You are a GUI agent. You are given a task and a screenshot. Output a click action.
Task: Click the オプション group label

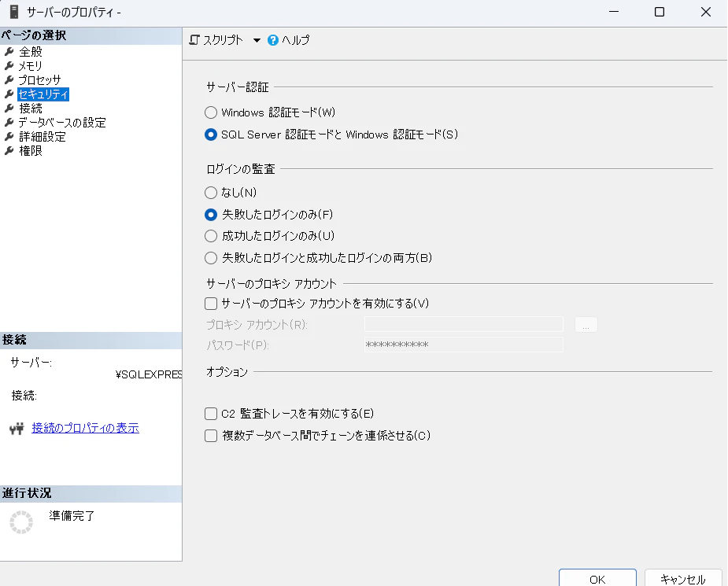click(x=227, y=371)
